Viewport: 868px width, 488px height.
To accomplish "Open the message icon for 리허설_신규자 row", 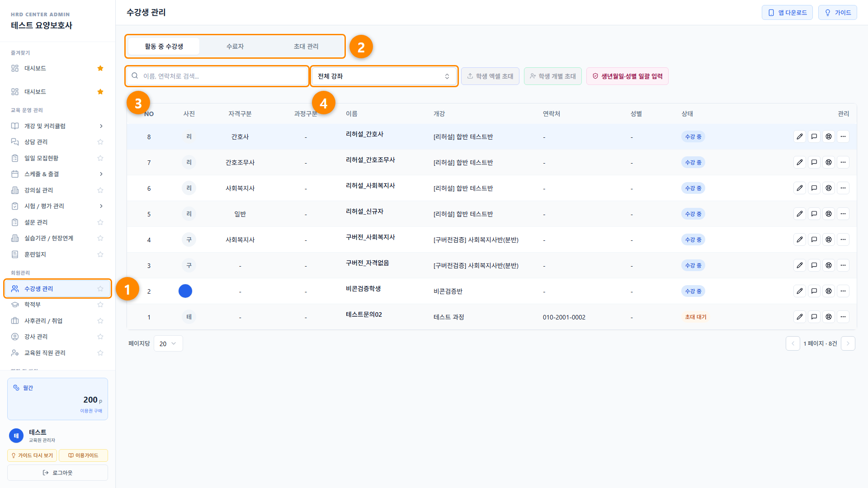I will tap(814, 214).
